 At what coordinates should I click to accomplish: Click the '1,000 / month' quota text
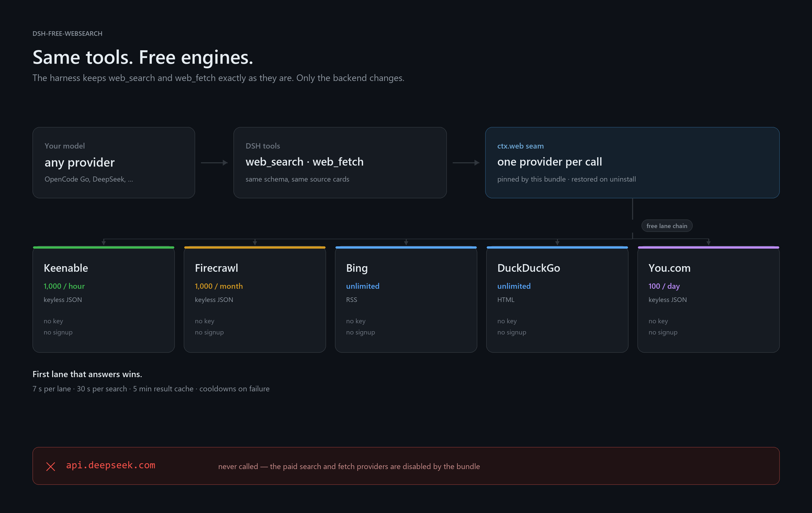(x=219, y=286)
